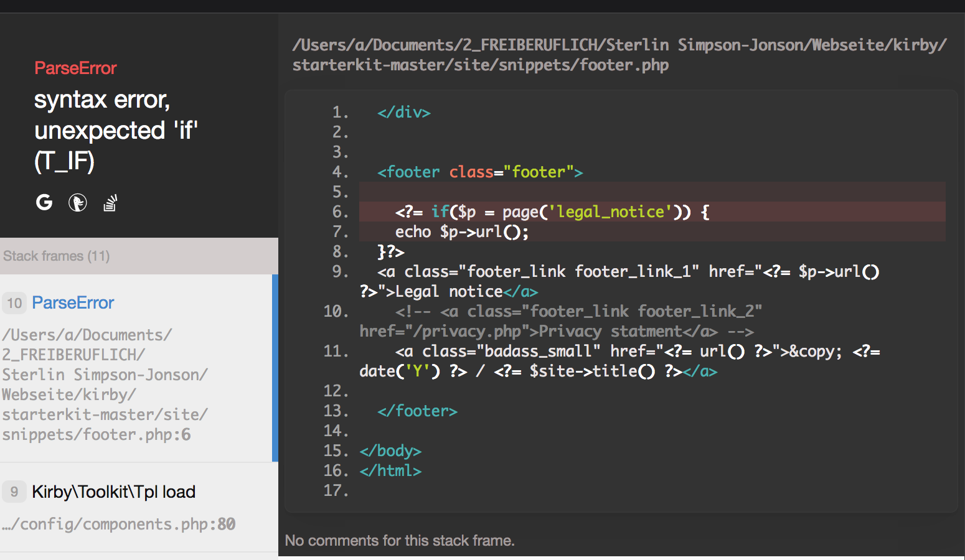The image size is (965, 560).
Task: Click code line 10 commented Privacy statment
Action: (560, 321)
